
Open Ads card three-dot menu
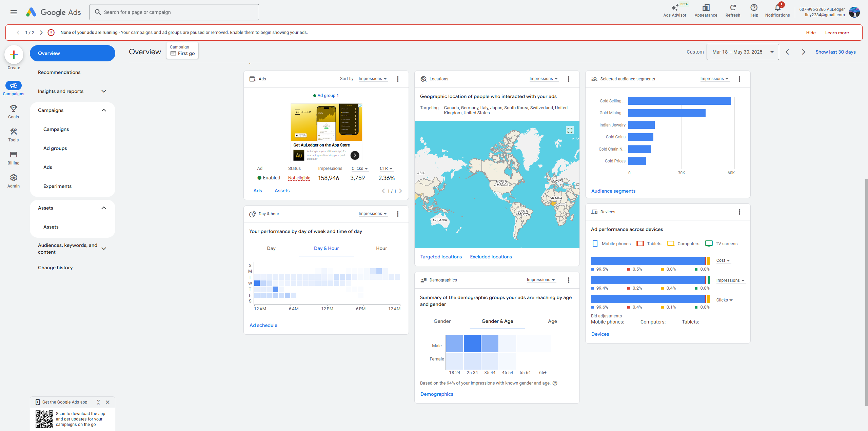pyautogui.click(x=398, y=79)
